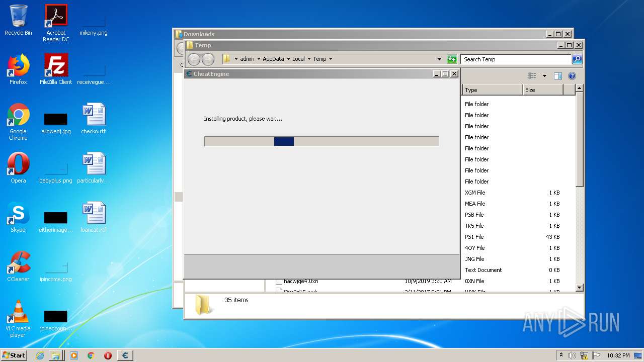Click Chrome icon in the taskbar

pyautogui.click(x=91, y=355)
